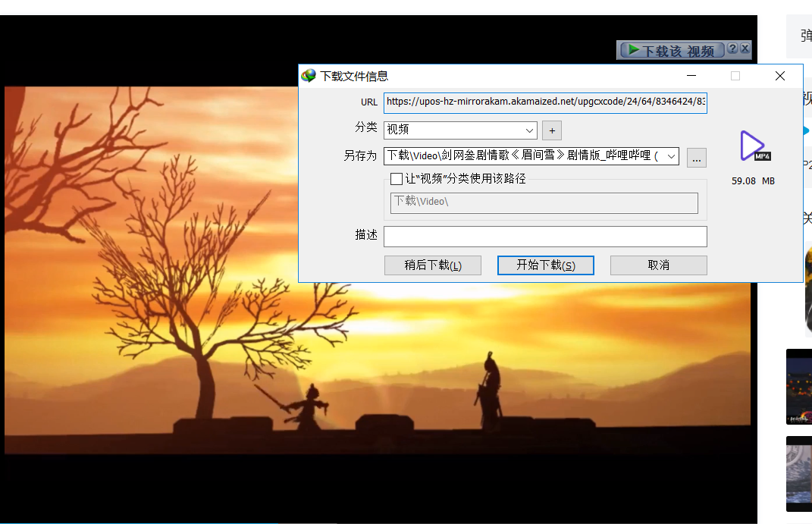The image size is (812, 524).
Task: Click the IDM globe icon in dialog title
Action: [x=309, y=76]
